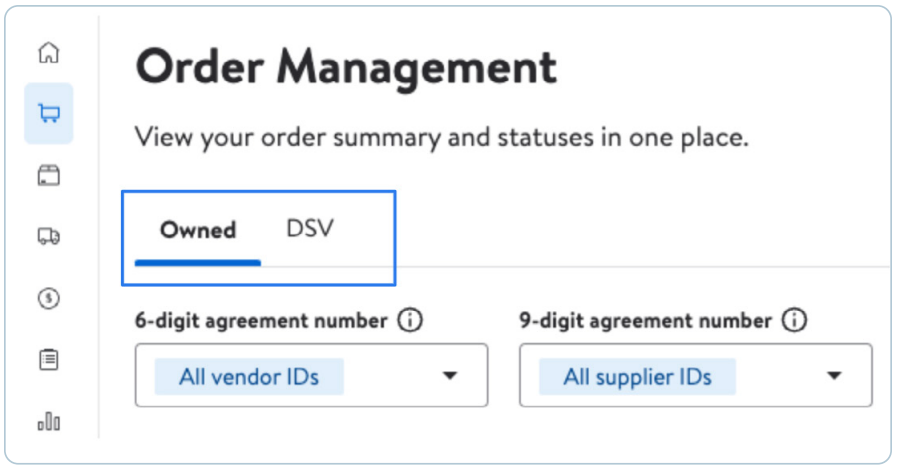
Task: Open the box-shaped Items sidebar icon
Action: [49, 175]
